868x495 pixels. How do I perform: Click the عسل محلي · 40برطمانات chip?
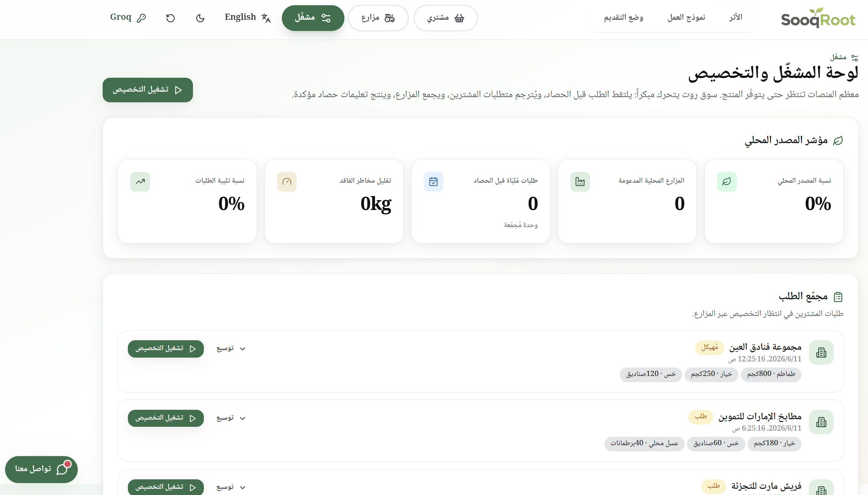point(644,444)
